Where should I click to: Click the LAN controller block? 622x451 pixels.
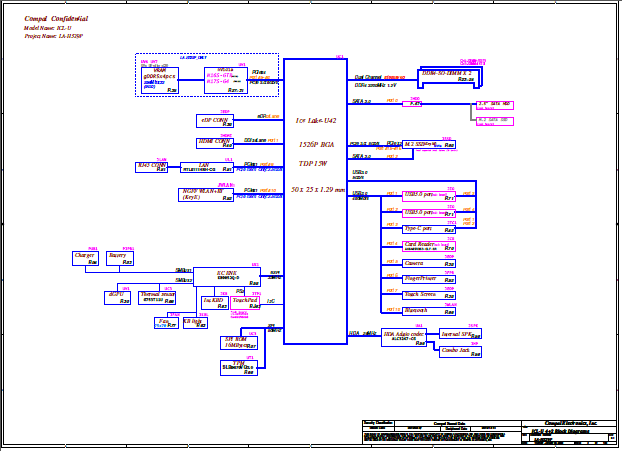207,167
